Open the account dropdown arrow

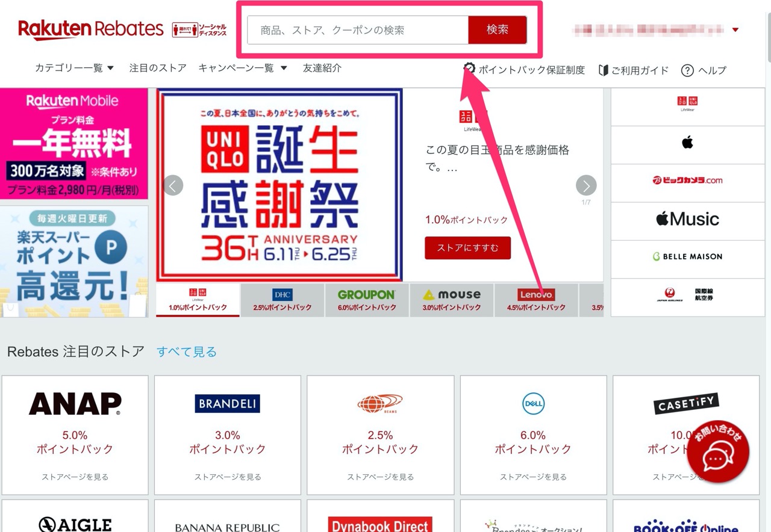coord(735,29)
